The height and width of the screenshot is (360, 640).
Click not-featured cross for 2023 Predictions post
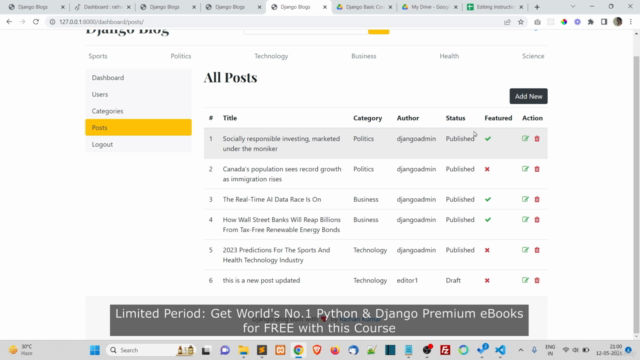coord(487,250)
